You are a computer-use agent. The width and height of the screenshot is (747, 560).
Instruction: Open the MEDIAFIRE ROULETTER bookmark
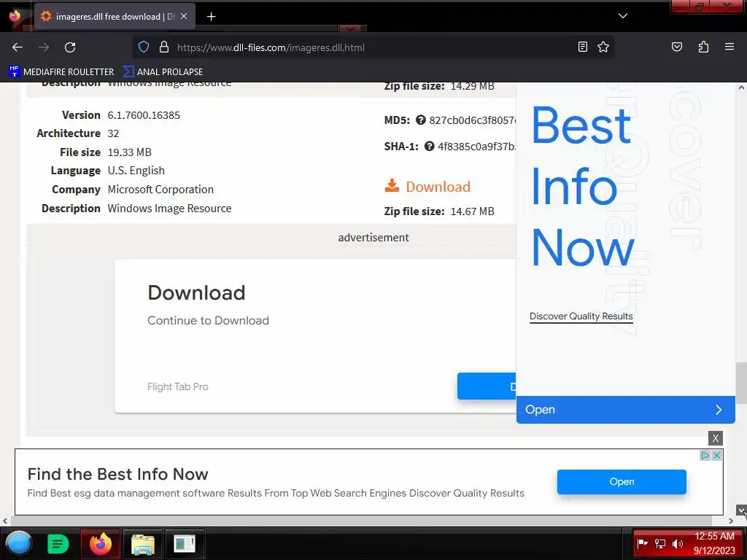tap(61, 72)
